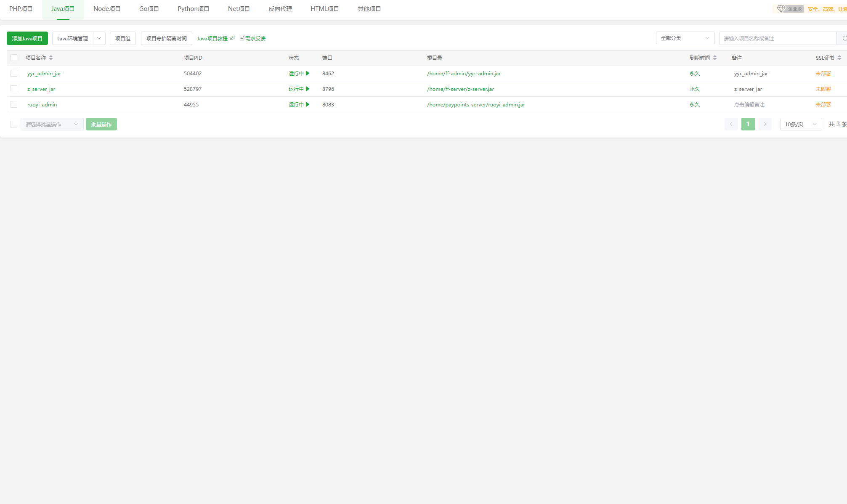
Task: Open the 10条/页 page size dropdown
Action: click(x=800, y=124)
